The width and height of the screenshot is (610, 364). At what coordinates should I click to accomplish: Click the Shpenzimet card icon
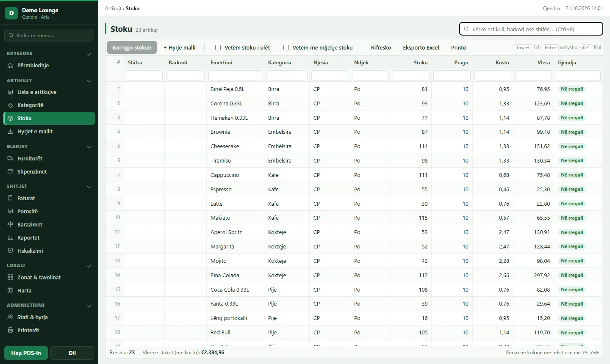(x=11, y=172)
